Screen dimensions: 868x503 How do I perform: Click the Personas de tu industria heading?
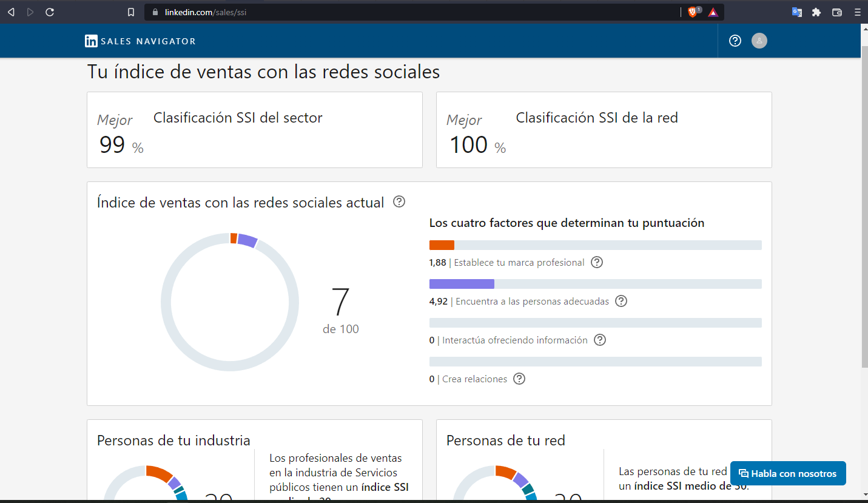[173, 441]
